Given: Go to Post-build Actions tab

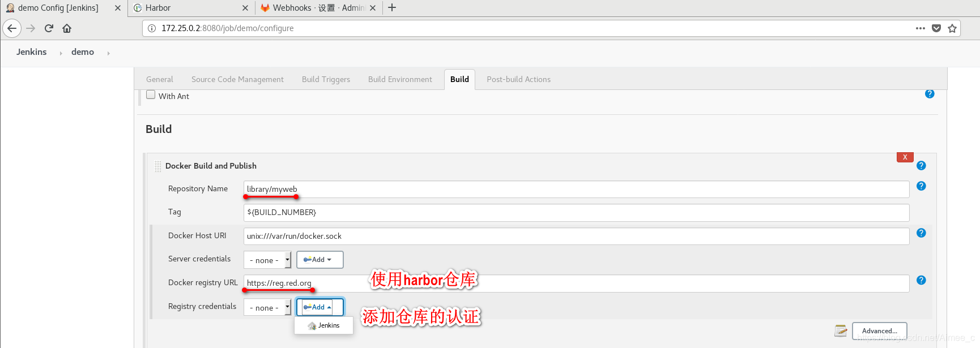Looking at the screenshot, I should [518, 79].
